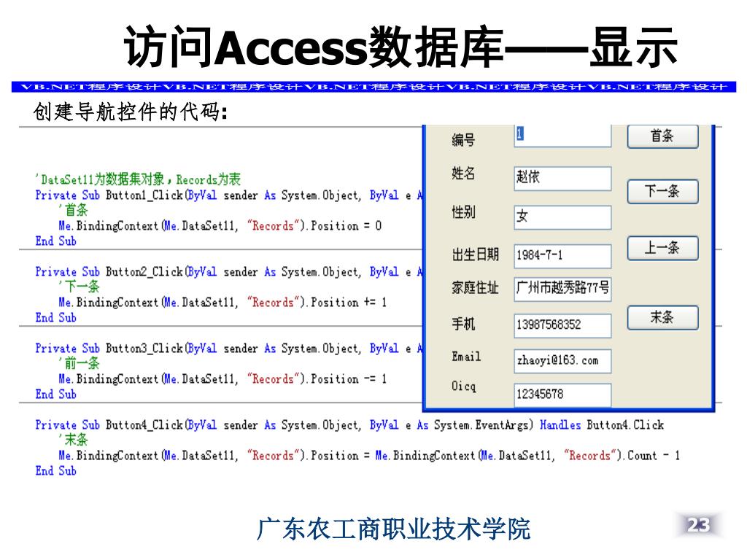Click the code line ending Count - 1
Viewport: 747px width, 560px height.
click(x=369, y=456)
